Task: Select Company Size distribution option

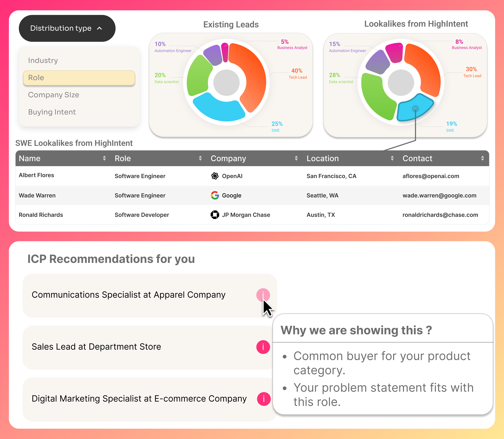Action: click(54, 95)
